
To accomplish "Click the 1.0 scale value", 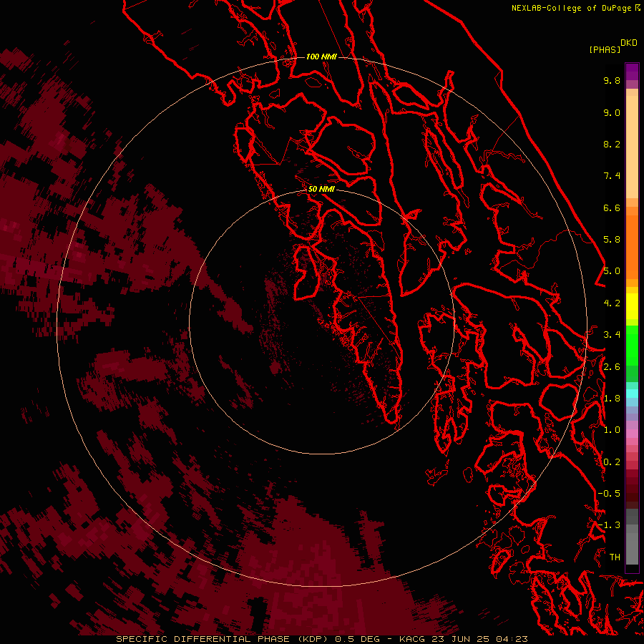I will click(612, 430).
